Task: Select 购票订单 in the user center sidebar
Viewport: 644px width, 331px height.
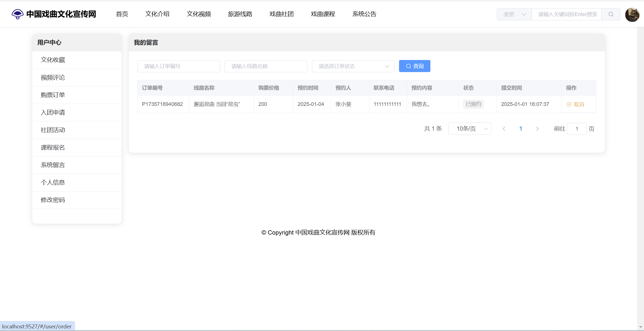Action: (x=53, y=95)
